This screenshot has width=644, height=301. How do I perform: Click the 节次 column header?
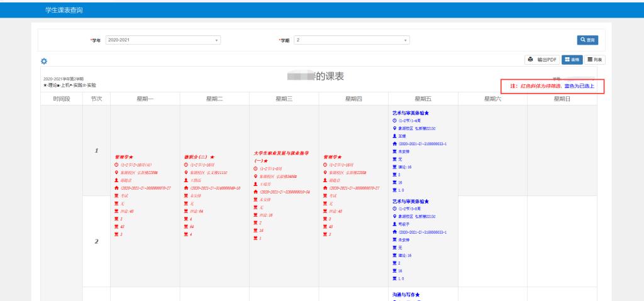click(96, 99)
